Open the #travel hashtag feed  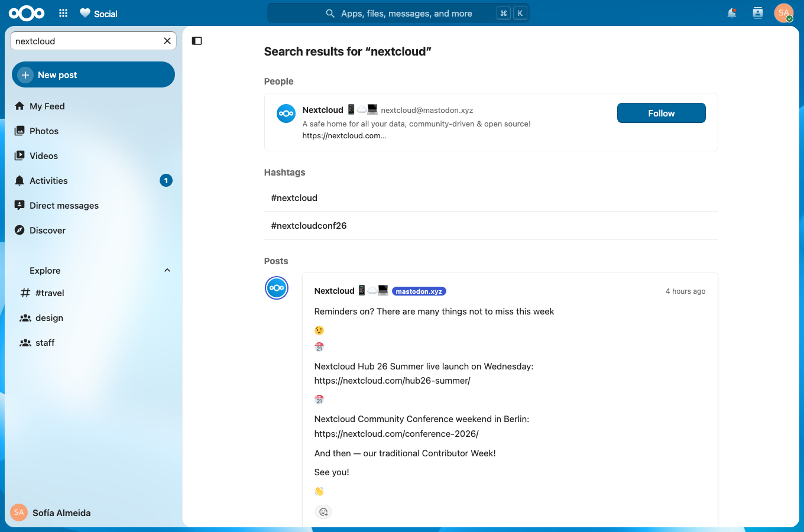[93, 293]
